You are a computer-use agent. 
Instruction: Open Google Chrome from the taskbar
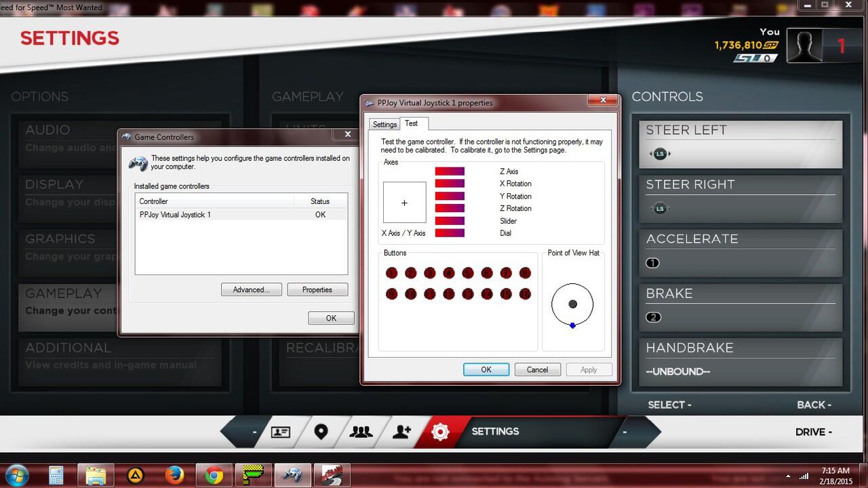click(x=214, y=475)
